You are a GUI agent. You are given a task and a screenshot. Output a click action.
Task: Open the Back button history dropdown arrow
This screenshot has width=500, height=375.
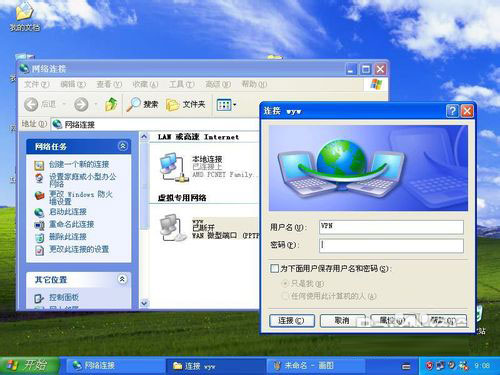click(64, 105)
